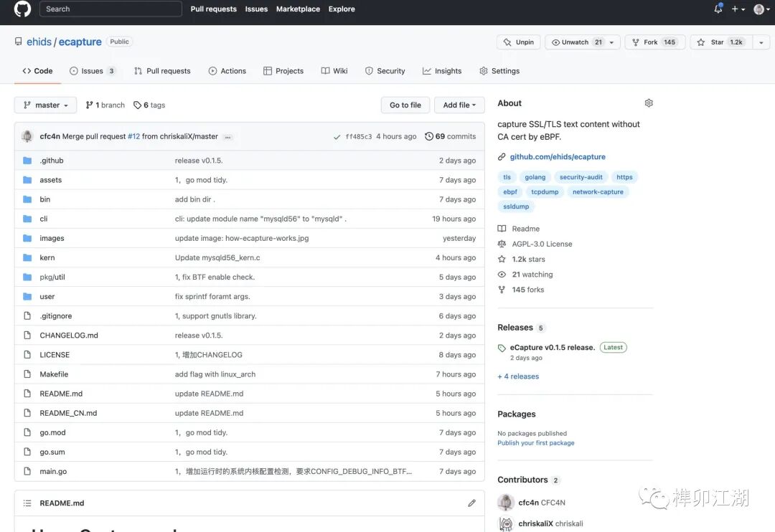Open the 1 branch link
The image size is (775, 532).
click(x=105, y=105)
